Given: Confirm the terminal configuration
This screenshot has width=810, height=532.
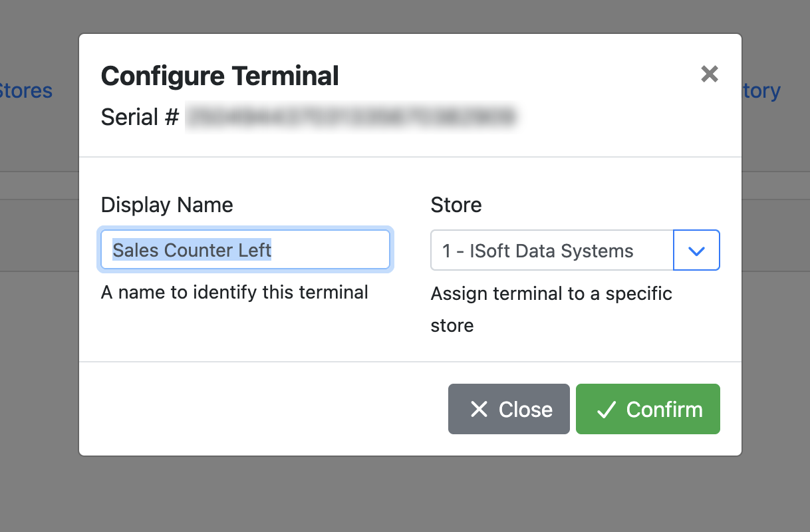Looking at the screenshot, I should point(647,409).
